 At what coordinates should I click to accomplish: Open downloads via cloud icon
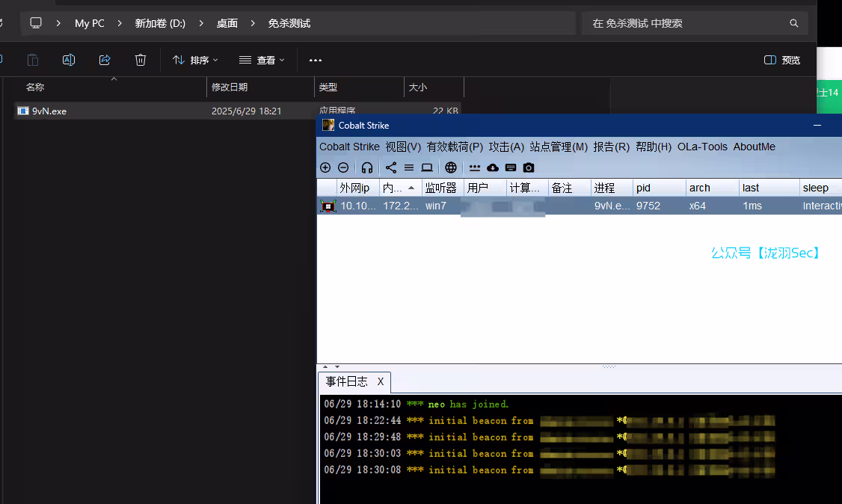pyautogui.click(x=493, y=168)
